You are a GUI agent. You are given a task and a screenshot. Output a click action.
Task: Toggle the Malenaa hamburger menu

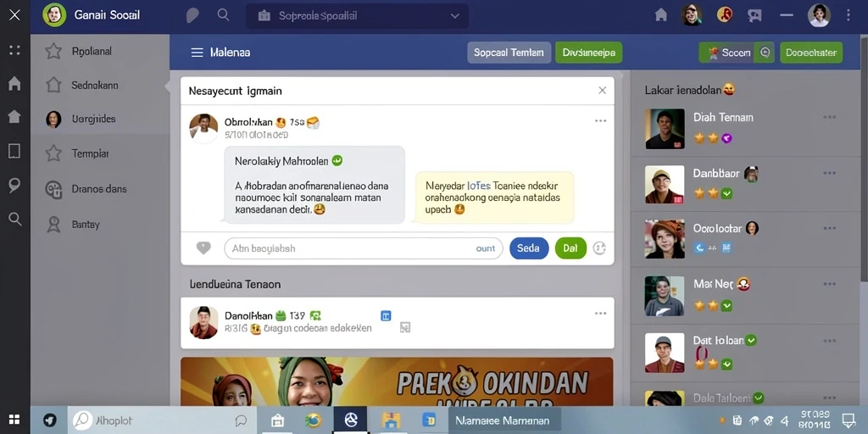(197, 53)
